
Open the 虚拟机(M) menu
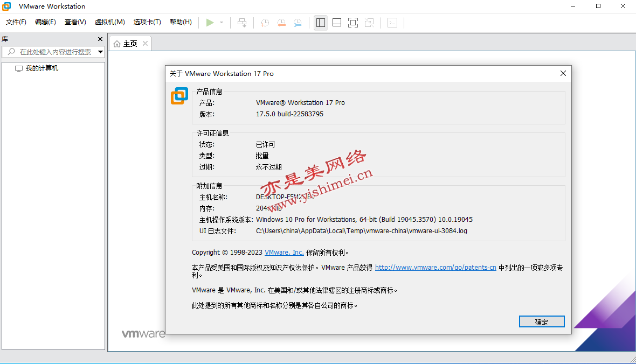pos(109,22)
